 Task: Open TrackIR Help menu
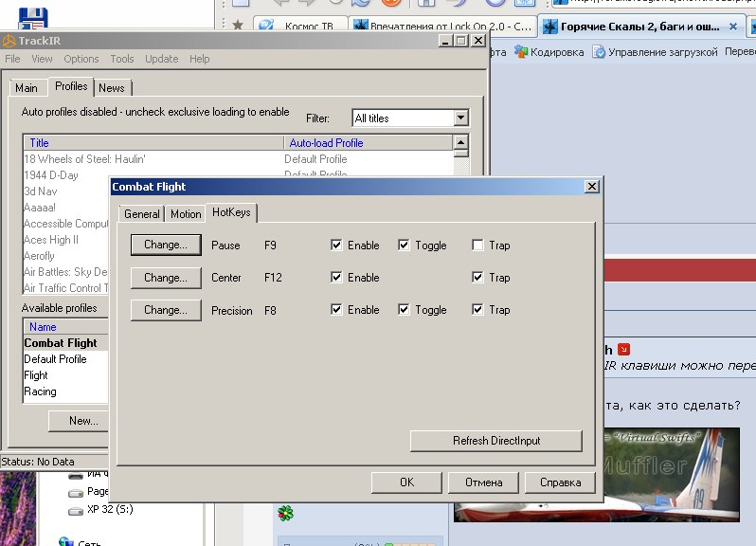click(199, 59)
